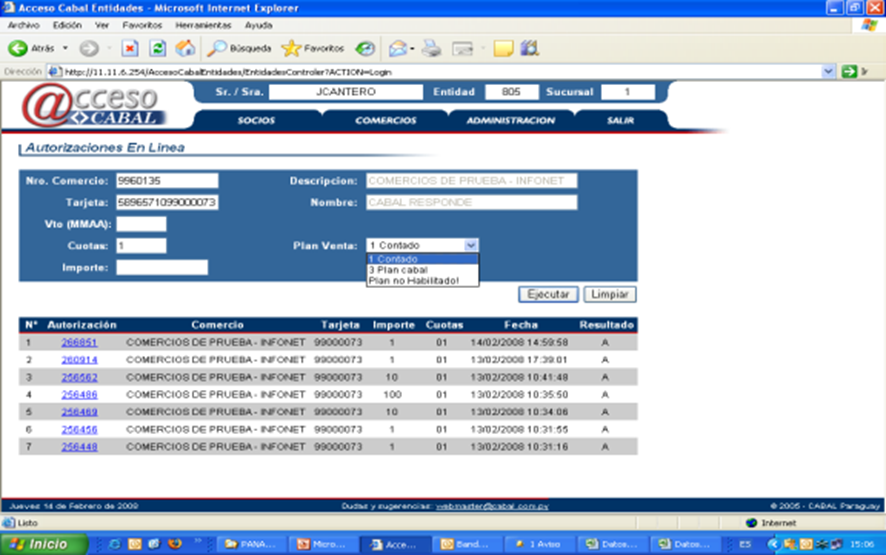Image resolution: width=886 pixels, height=555 pixels.
Task: Click the Atrás back arrow icon
Action: pyautogui.click(x=18, y=48)
